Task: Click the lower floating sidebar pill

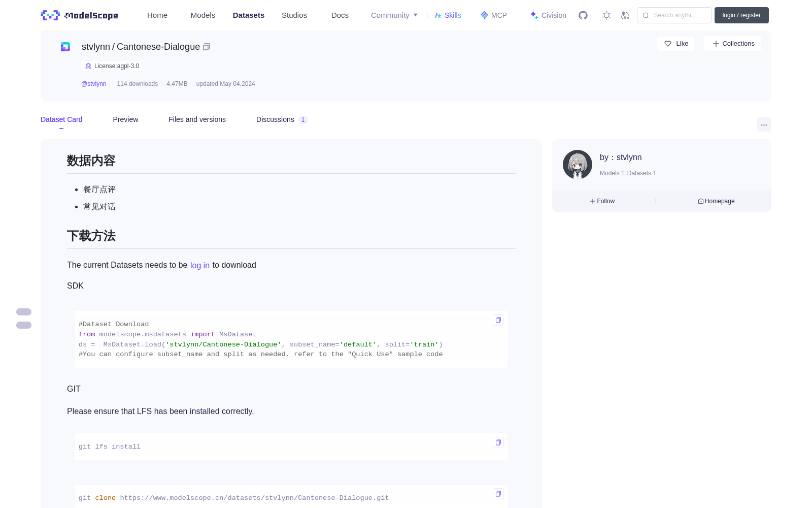Action: click(x=24, y=325)
